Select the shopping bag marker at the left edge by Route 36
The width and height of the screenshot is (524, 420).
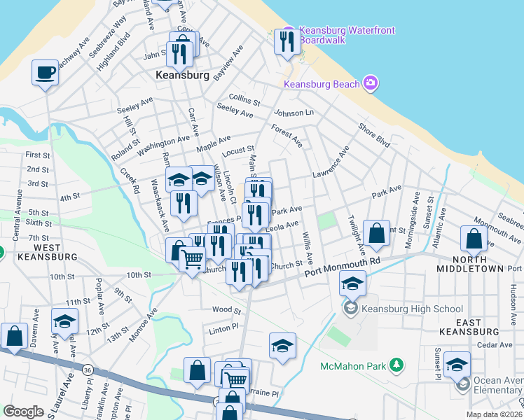tap(15, 336)
